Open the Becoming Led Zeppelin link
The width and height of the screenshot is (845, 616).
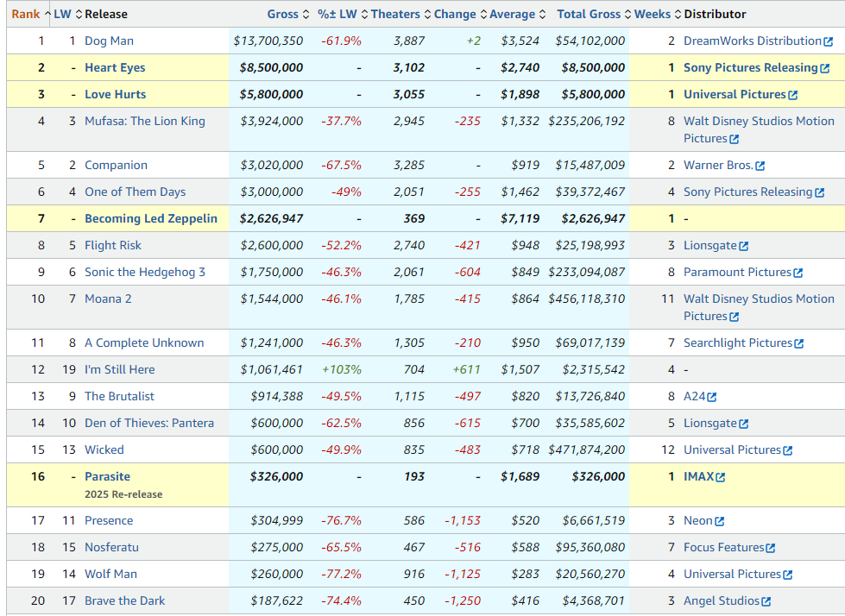point(151,218)
